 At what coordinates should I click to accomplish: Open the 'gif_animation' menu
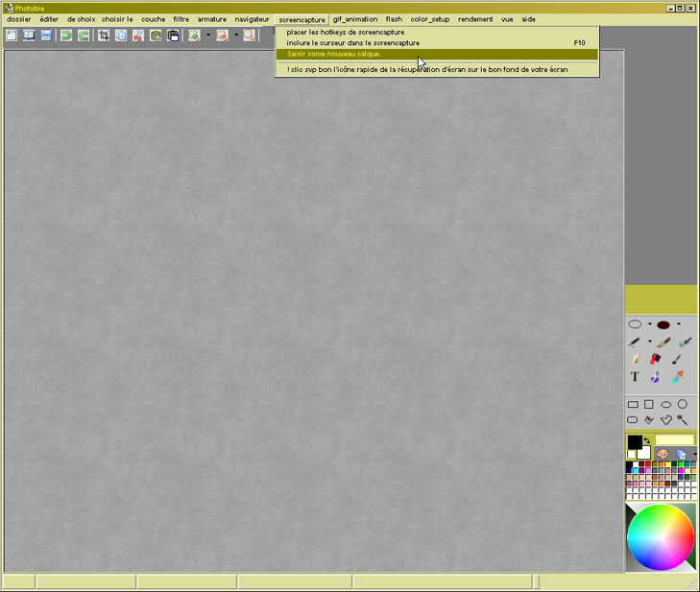(355, 19)
